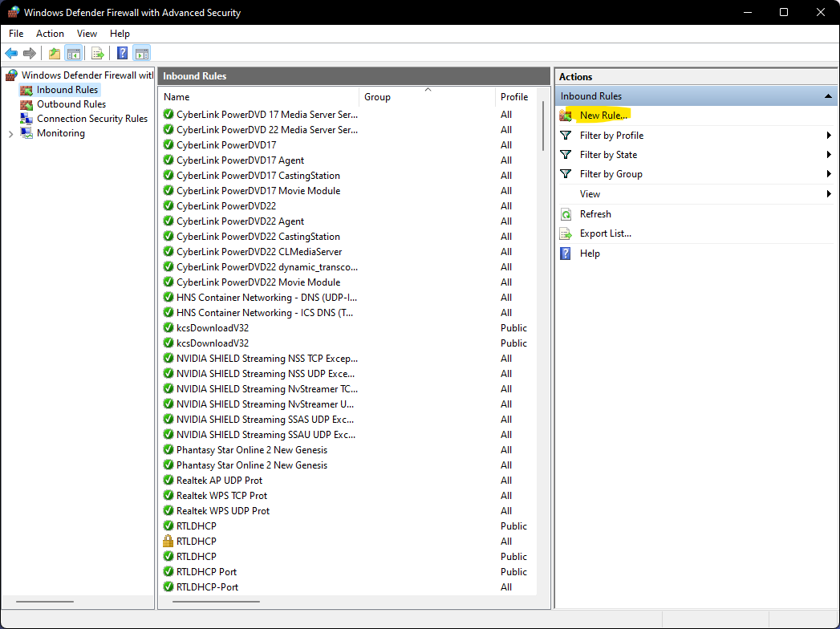The width and height of the screenshot is (840, 629).
Task: Click the Export List icon in Actions pane
Action: 566,233
